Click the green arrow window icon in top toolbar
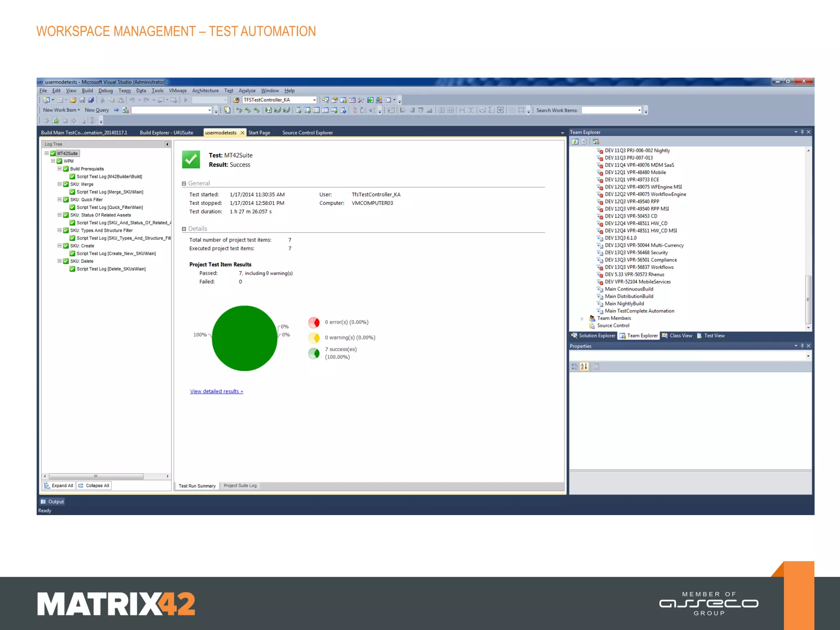The image size is (840, 630). click(x=370, y=100)
